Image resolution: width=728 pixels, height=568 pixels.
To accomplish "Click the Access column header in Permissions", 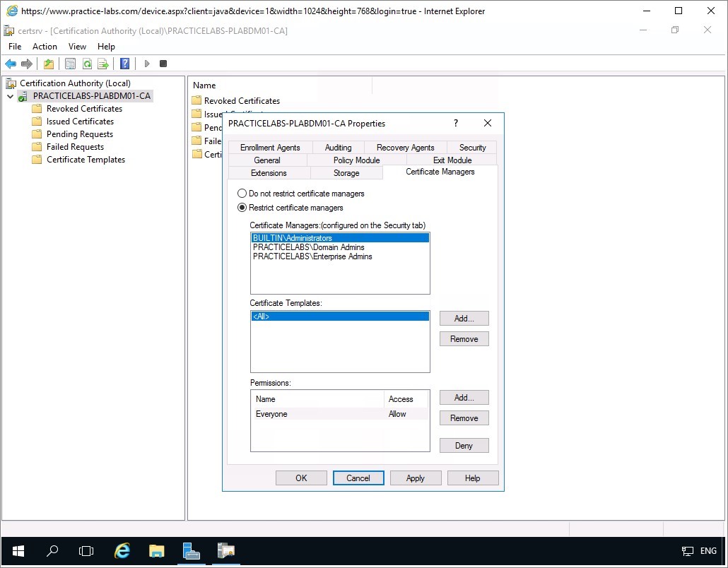I will click(x=406, y=399).
